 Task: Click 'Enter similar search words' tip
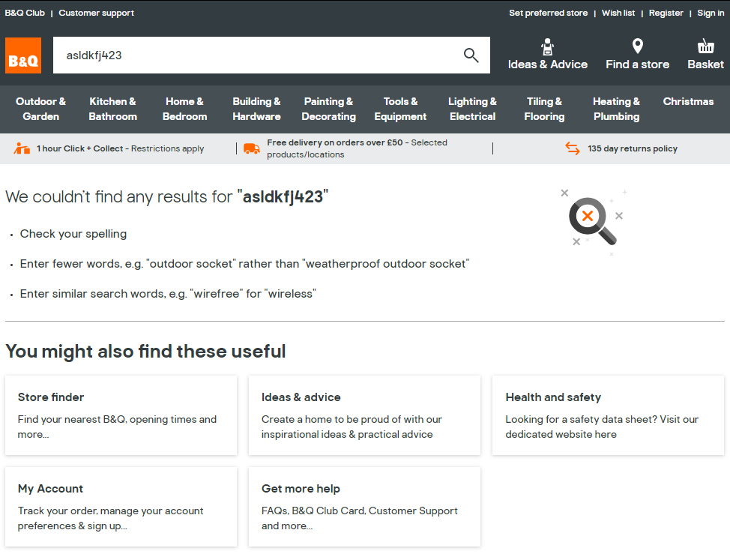pyautogui.click(x=168, y=294)
